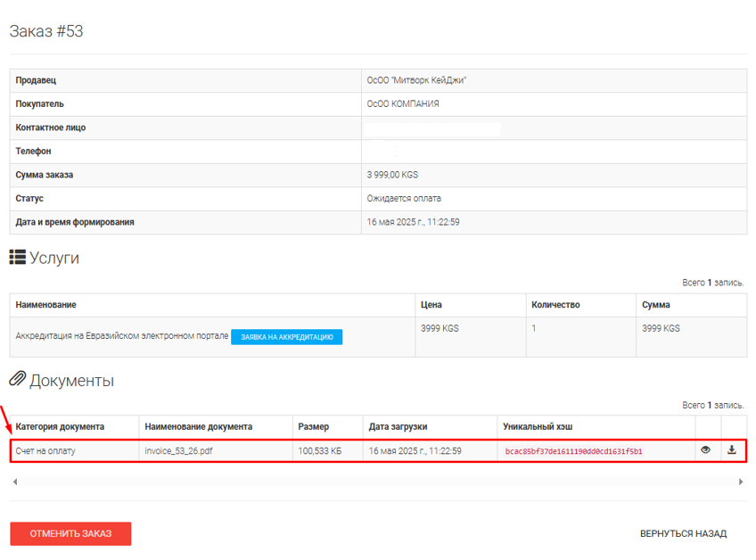Click the service name Аккредитация на Евразийском электронном портале
756x560 pixels.
[x=122, y=335]
